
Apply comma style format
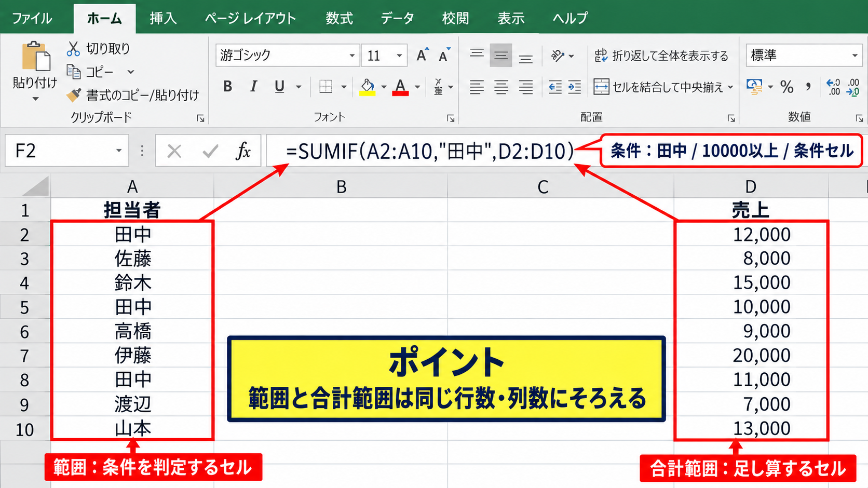pos(808,87)
